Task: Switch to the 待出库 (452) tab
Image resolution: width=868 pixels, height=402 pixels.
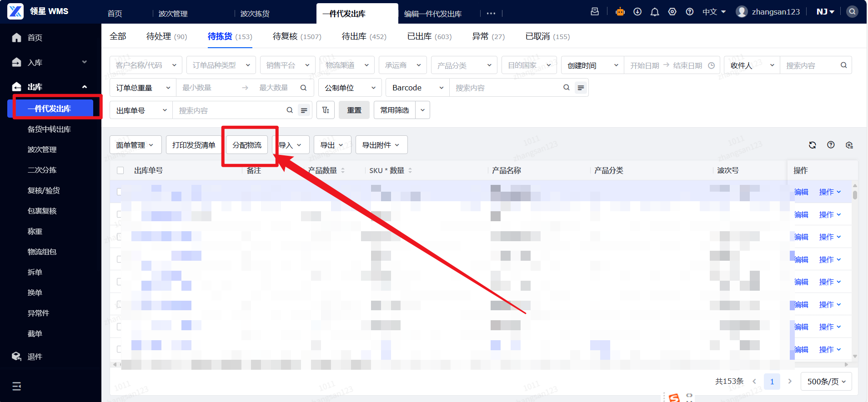Action: coord(364,36)
